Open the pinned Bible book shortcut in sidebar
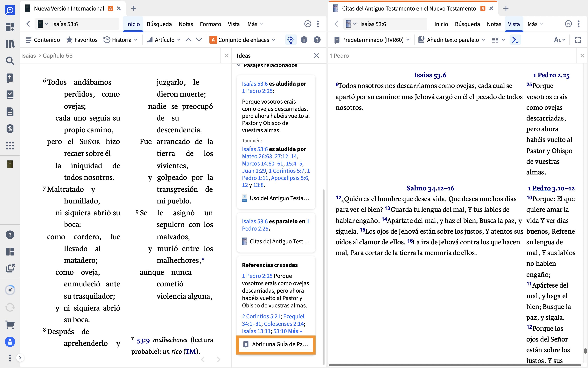 [10, 164]
